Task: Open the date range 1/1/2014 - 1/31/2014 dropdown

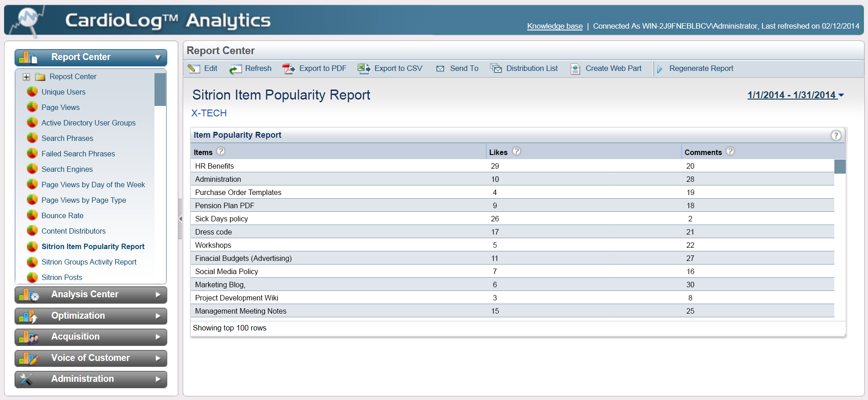Action: coord(796,95)
